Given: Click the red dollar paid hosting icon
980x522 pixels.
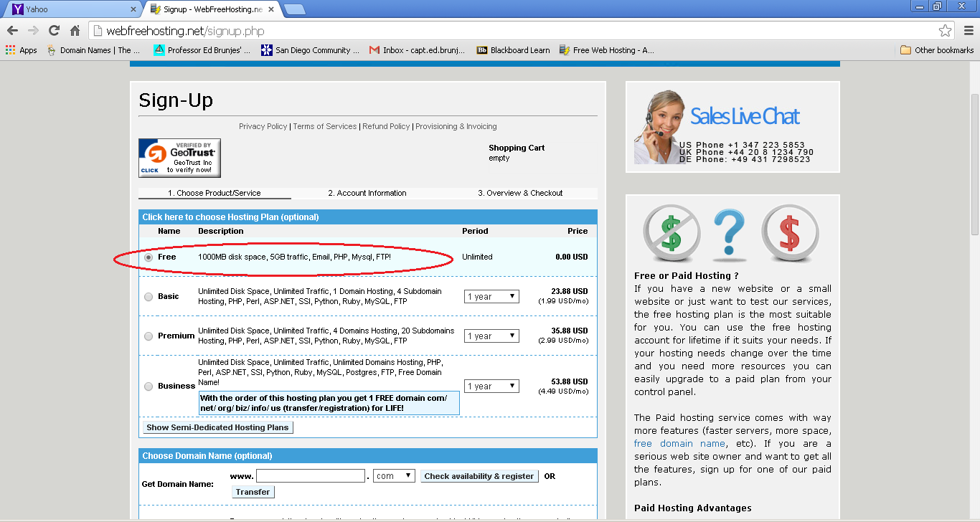Looking at the screenshot, I should pyautogui.click(x=790, y=232).
